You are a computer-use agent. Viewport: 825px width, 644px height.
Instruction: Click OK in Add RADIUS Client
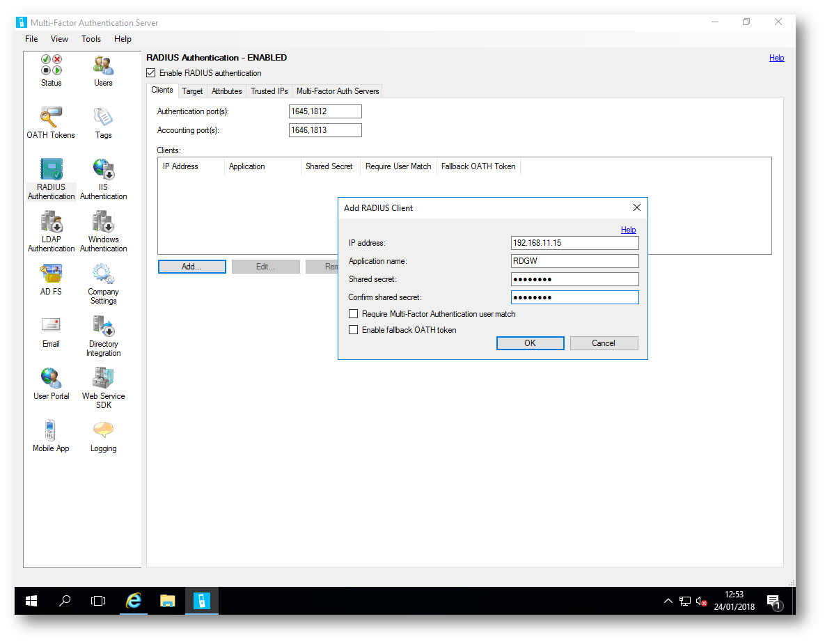531,343
